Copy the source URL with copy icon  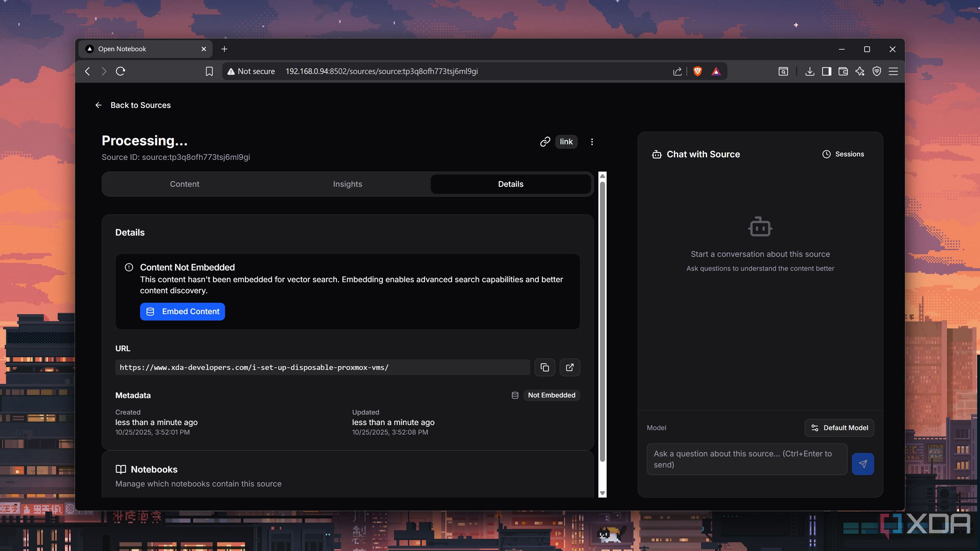(x=544, y=367)
